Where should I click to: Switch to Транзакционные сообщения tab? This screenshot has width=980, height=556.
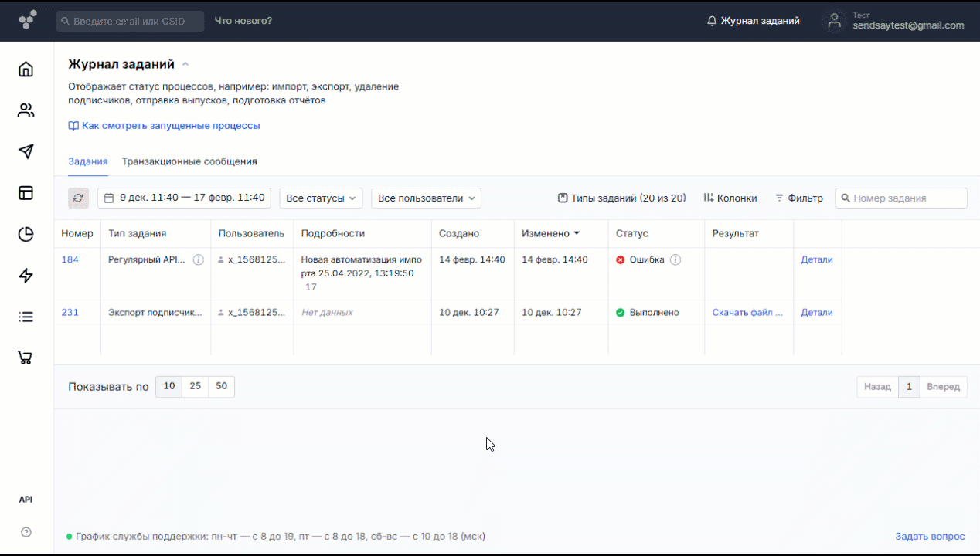point(189,162)
